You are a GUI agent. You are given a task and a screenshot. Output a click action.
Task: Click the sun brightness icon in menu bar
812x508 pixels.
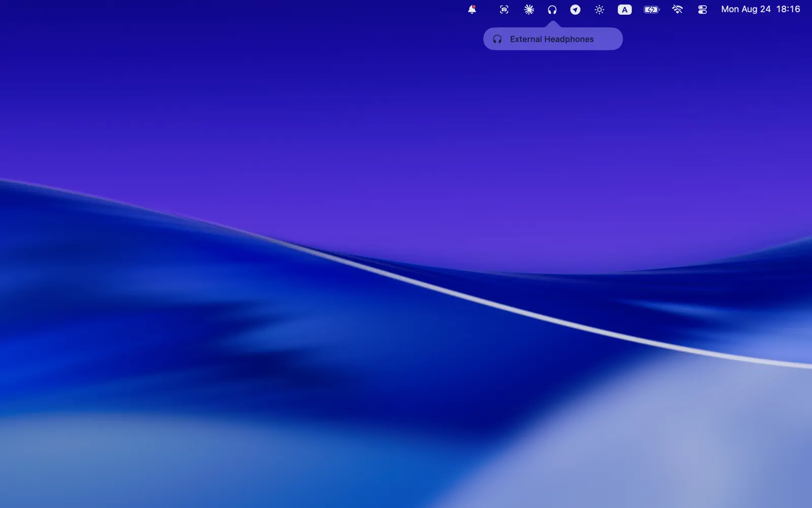599,10
